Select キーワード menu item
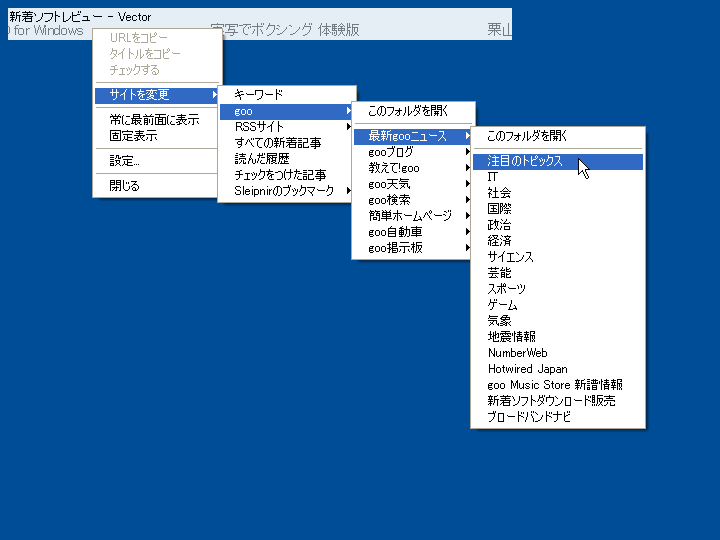The image size is (720, 540). pyautogui.click(x=287, y=95)
